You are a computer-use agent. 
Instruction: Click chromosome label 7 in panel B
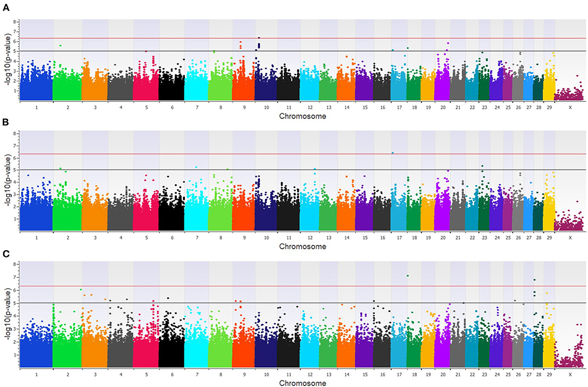pos(197,238)
